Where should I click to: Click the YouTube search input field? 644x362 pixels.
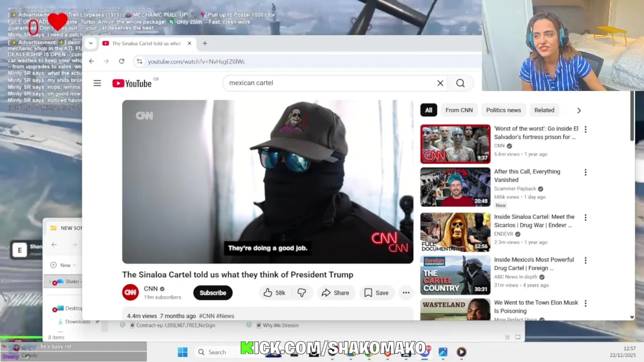(x=330, y=83)
